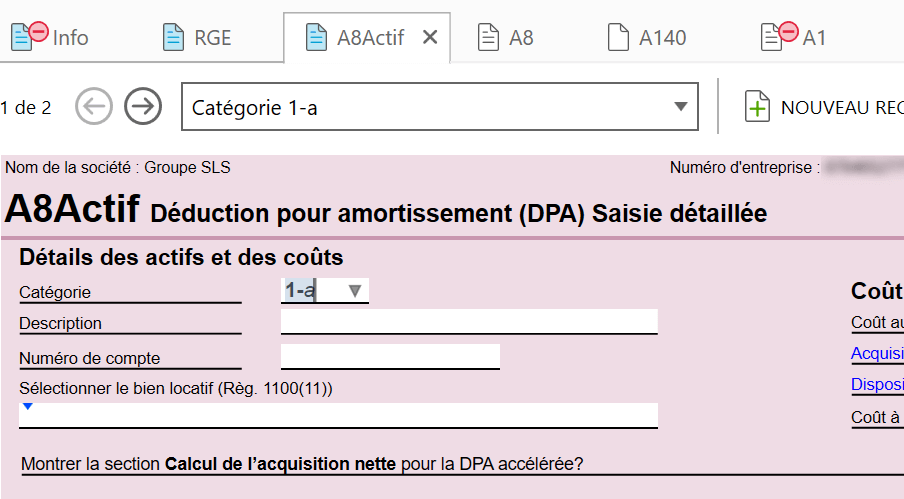Click the A8 tab document icon
This screenshot has width=904, height=499.
point(488,37)
